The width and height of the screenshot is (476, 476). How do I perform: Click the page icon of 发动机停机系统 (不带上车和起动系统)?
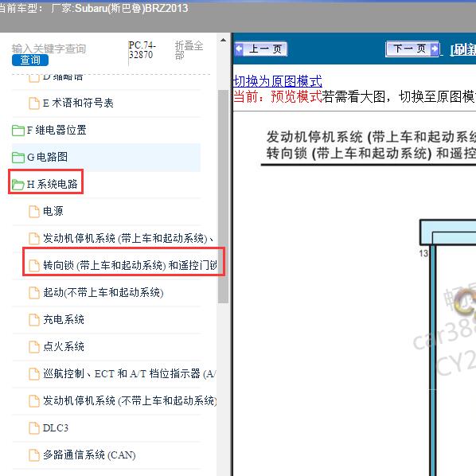(34, 401)
